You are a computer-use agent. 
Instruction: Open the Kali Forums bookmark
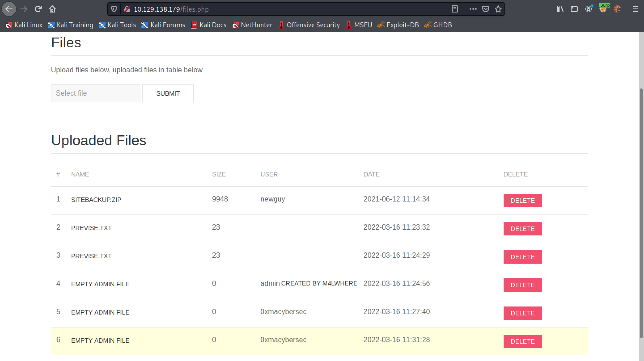click(163, 25)
